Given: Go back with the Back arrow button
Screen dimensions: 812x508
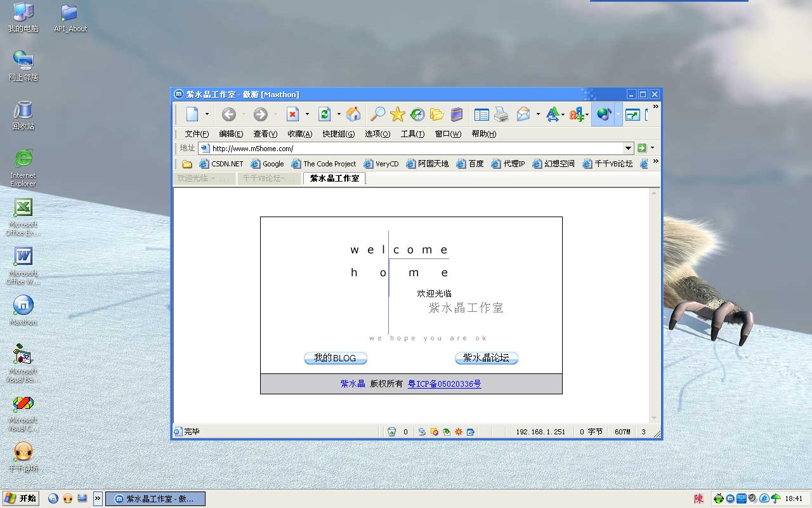Looking at the screenshot, I should 229,114.
